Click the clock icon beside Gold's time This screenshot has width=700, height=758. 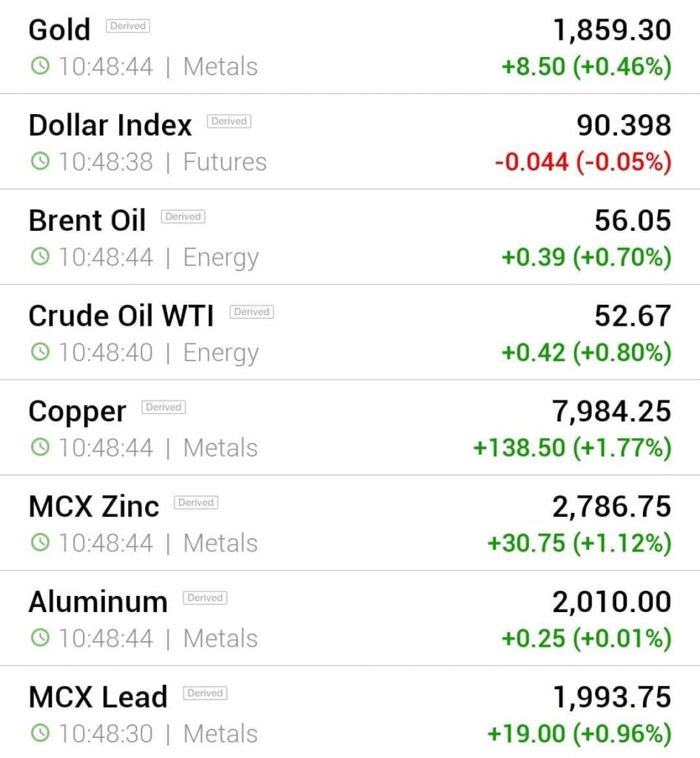click(40, 65)
